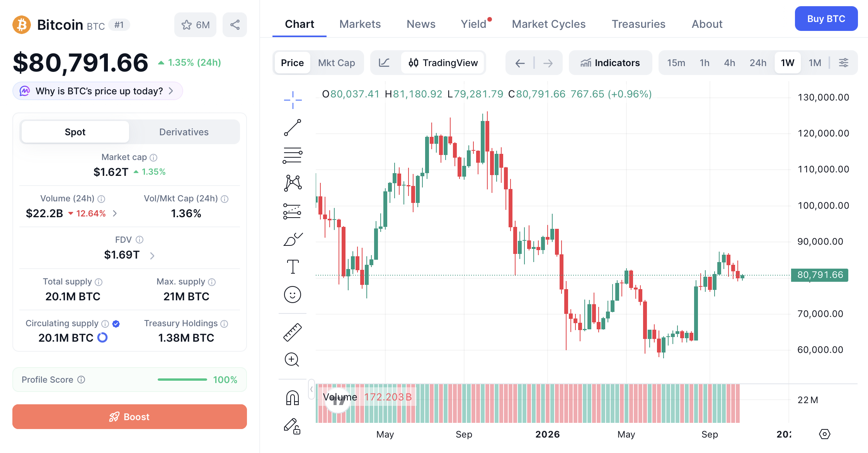Open the Market Cycles tab
868x453 pixels.
(x=549, y=24)
